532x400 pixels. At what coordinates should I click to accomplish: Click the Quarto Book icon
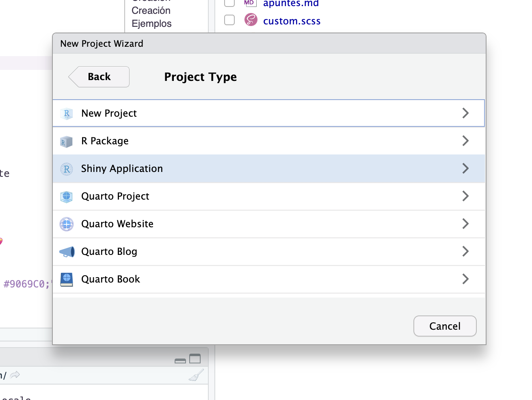point(67,280)
